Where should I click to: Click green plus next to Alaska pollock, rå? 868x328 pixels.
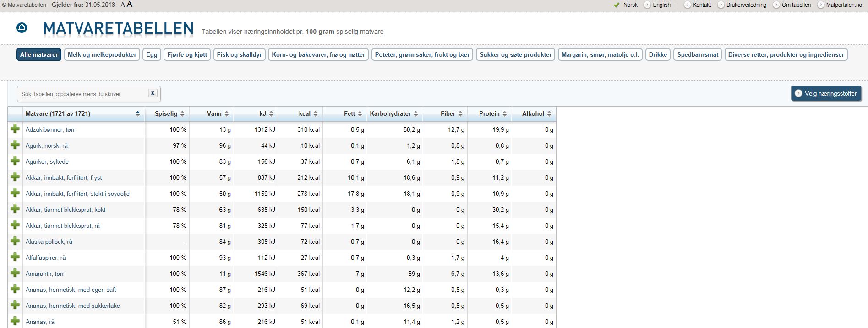pos(15,241)
